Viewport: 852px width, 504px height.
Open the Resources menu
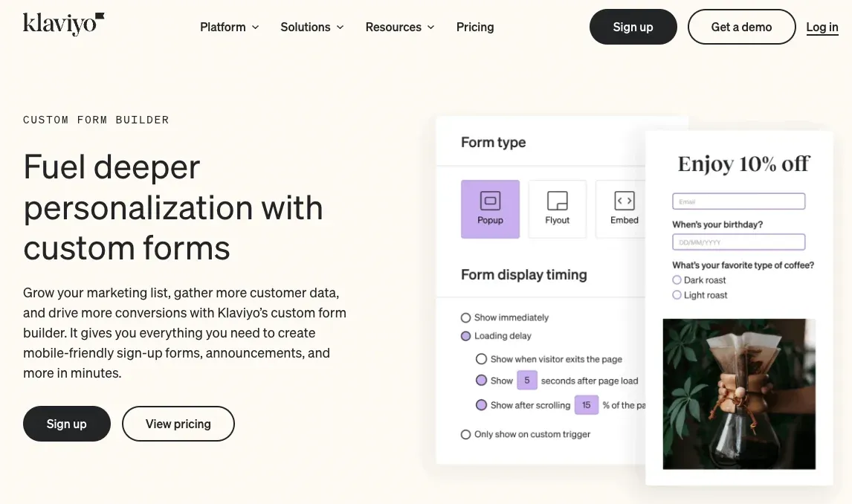(x=400, y=28)
